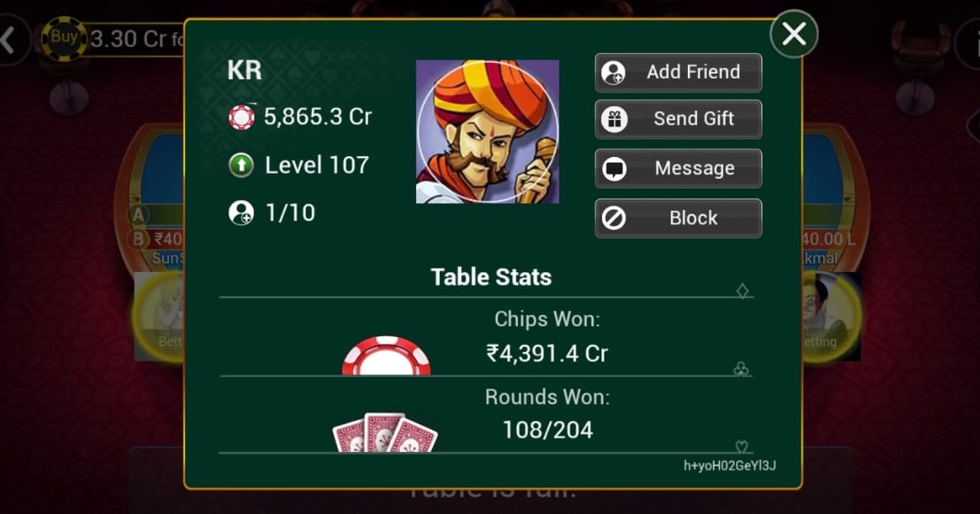Click the Table Stats heading

coord(491,277)
